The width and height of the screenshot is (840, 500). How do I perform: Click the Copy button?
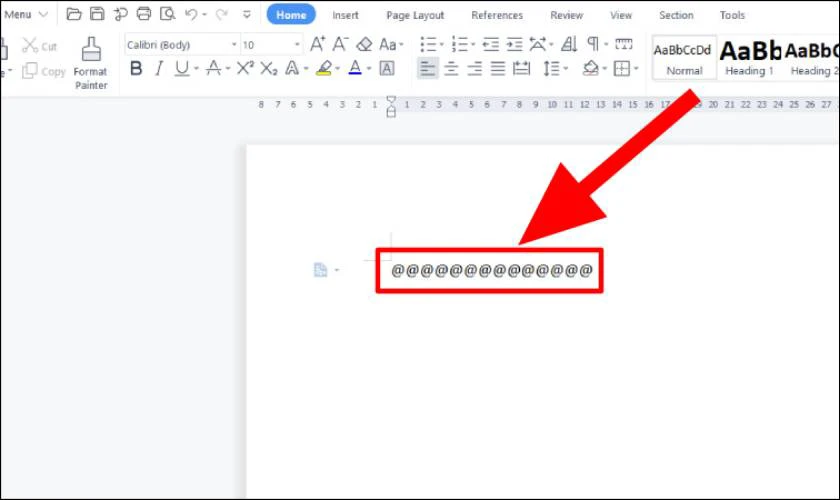[x=43, y=71]
